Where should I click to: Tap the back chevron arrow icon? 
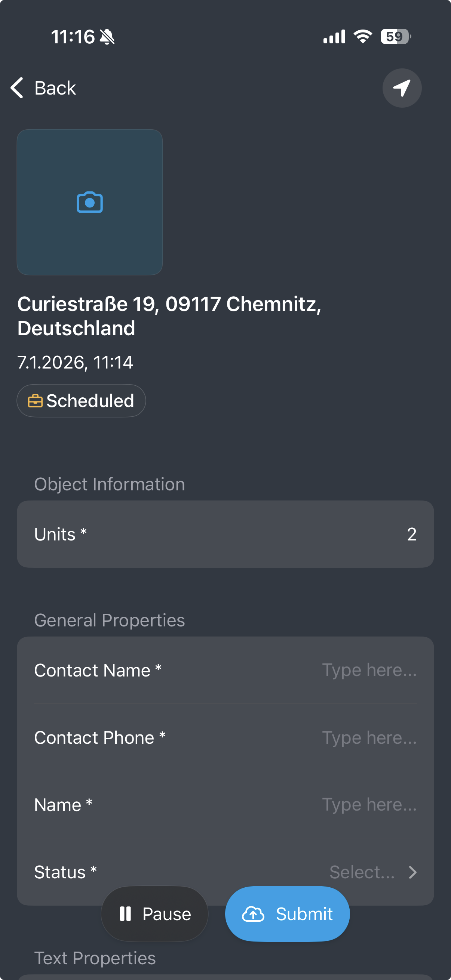[x=17, y=88]
